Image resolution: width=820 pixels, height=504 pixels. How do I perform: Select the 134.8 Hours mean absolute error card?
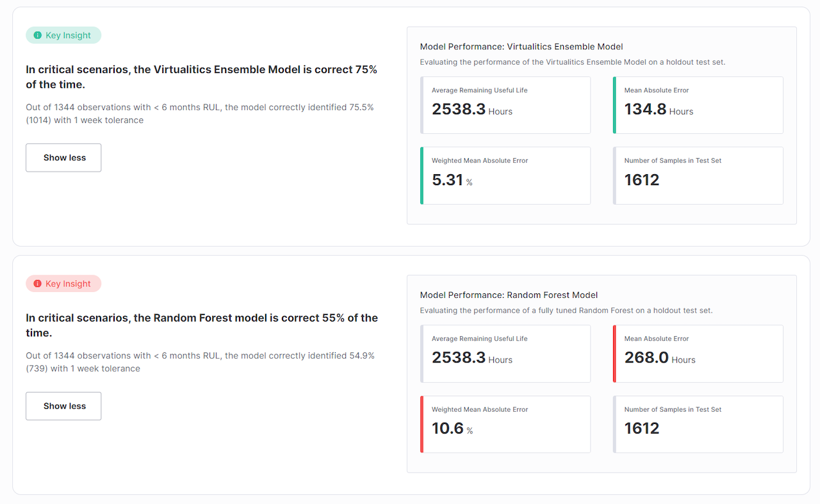(x=698, y=105)
